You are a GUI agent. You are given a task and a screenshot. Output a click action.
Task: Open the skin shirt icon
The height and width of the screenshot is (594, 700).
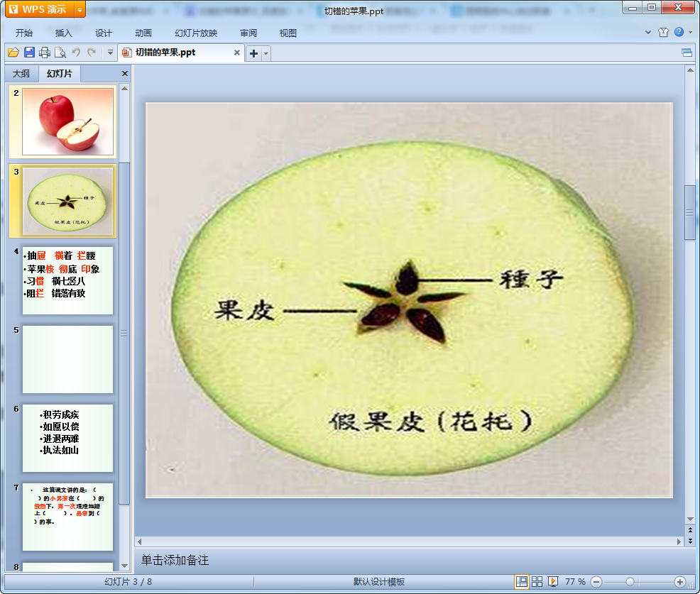663,32
